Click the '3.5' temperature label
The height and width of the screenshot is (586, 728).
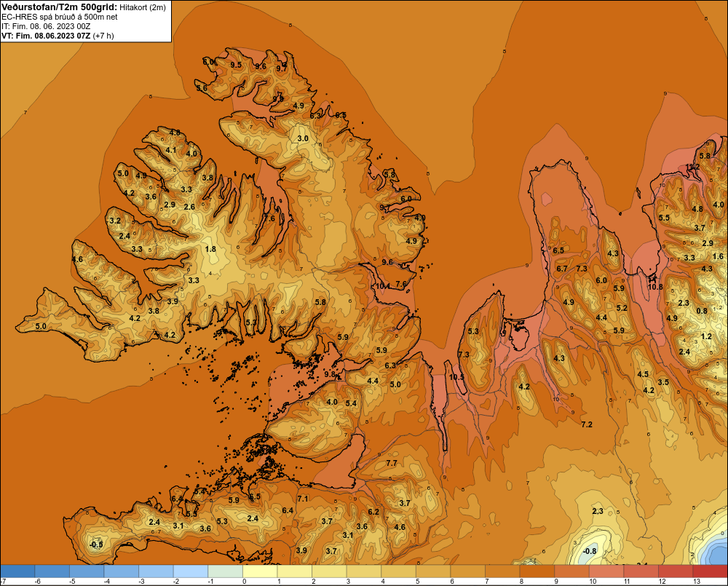pyautogui.click(x=663, y=382)
